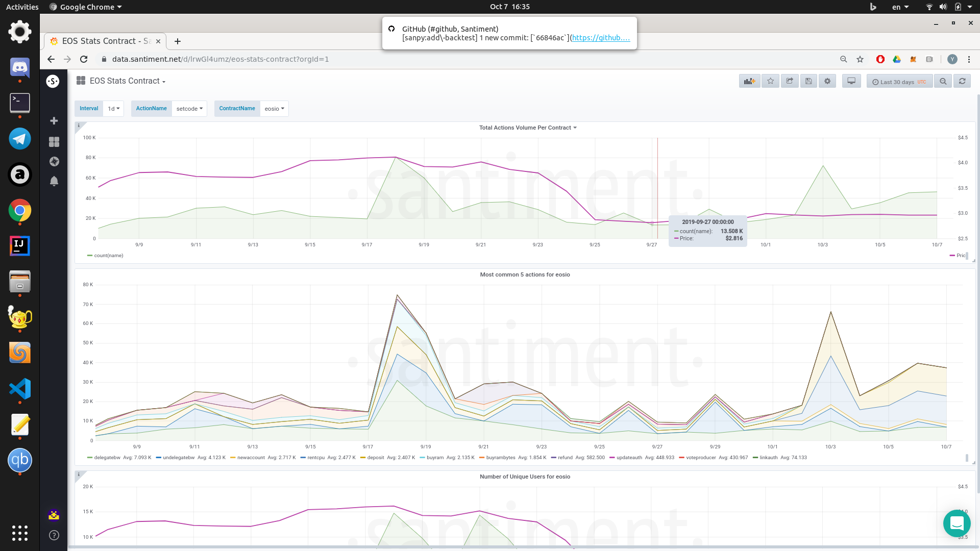Open Dashboards from the sidebar grid icon
Viewport: 980px width, 551px height.
point(54,141)
